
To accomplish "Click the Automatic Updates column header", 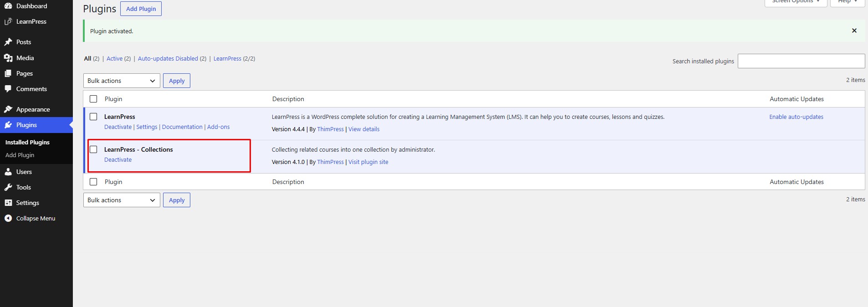I will tap(797, 99).
